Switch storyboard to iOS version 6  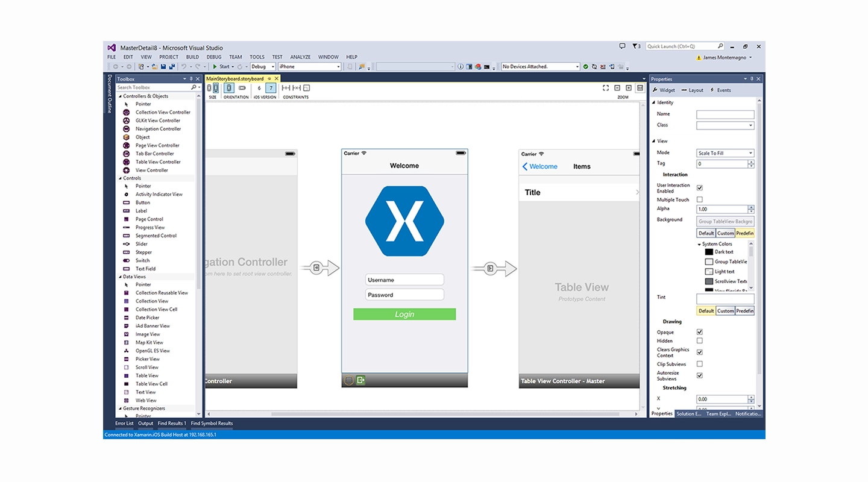click(259, 88)
